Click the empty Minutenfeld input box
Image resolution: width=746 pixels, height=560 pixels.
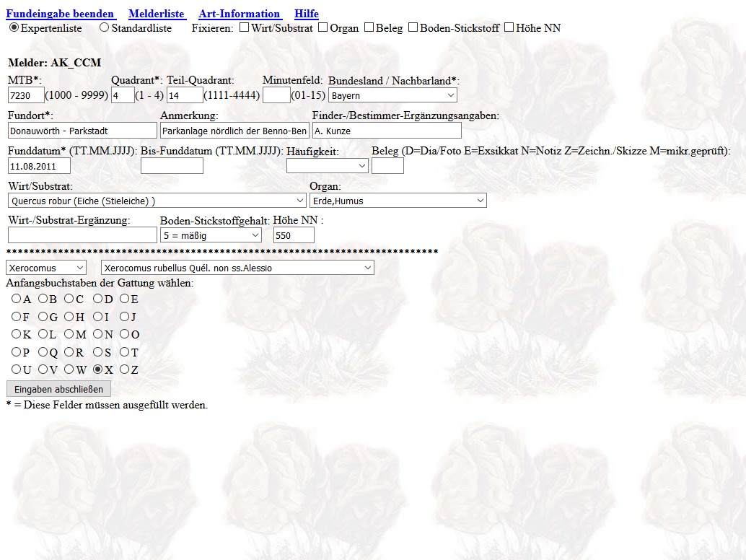276,95
